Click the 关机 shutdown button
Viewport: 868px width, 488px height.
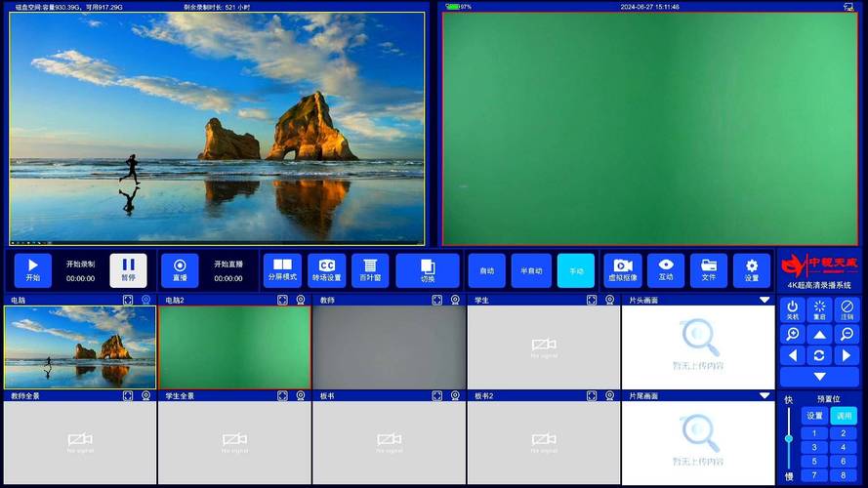point(792,310)
